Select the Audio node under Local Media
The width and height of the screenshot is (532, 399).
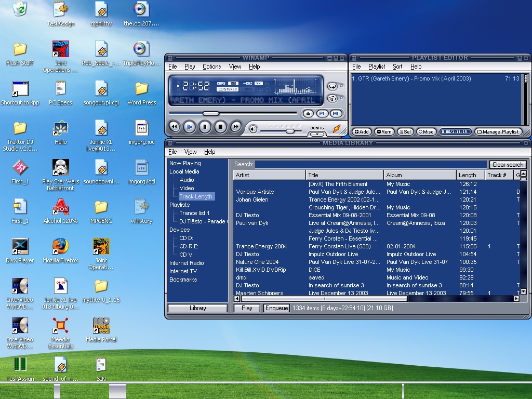point(187,180)
